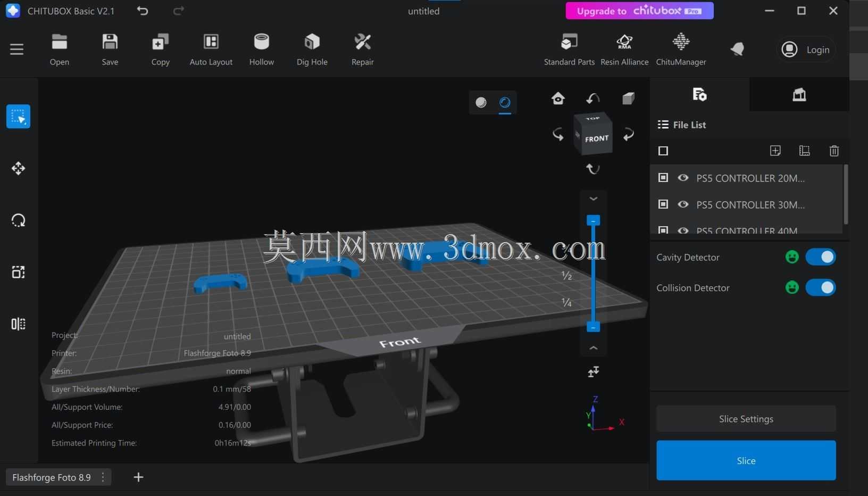
Task: Switch to solid shading mode
Action: pos(481,102)
